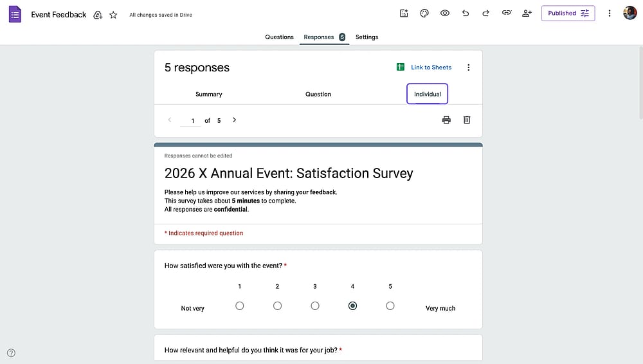Click the '5 responses' heading
The height and width of the screenshot is (364, 643).
(197, 68)
